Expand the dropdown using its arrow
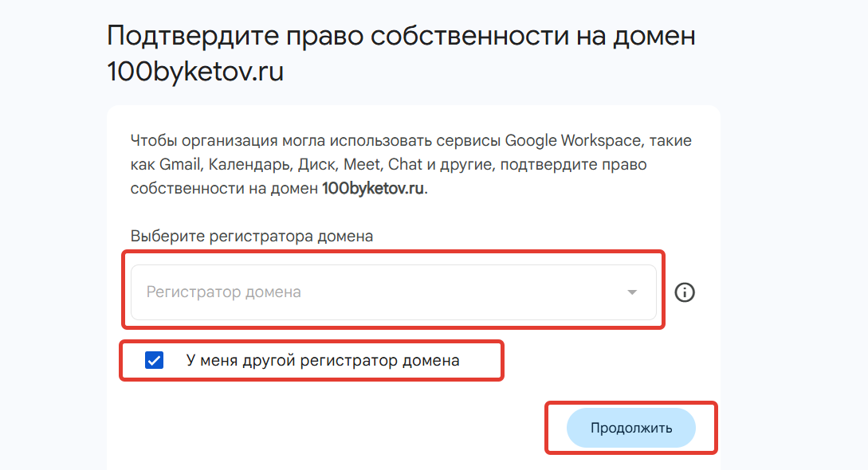 pyautogui.click(x=631, y=292)
